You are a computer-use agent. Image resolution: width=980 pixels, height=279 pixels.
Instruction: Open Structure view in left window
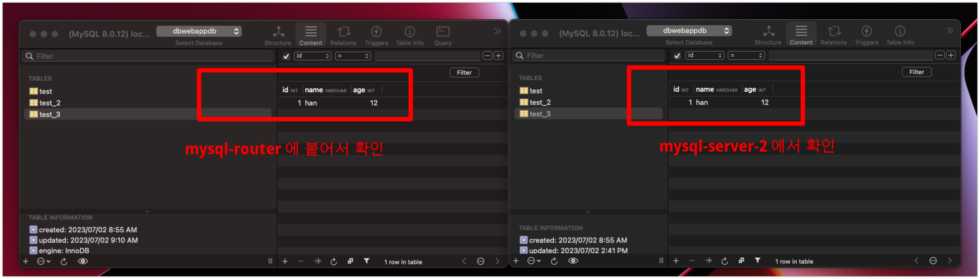click(278, 36)
